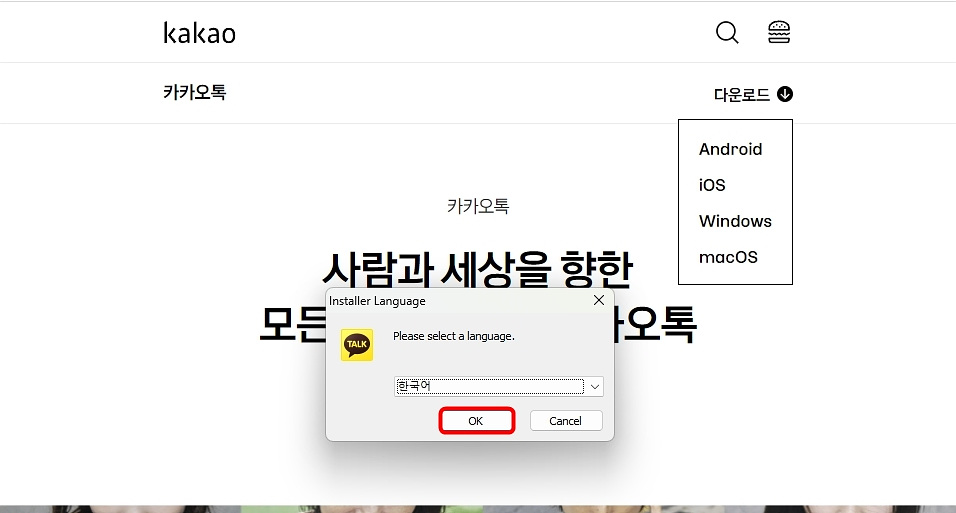
Task: Click the 카카오톡 navigation title
Action: point(194,92)
